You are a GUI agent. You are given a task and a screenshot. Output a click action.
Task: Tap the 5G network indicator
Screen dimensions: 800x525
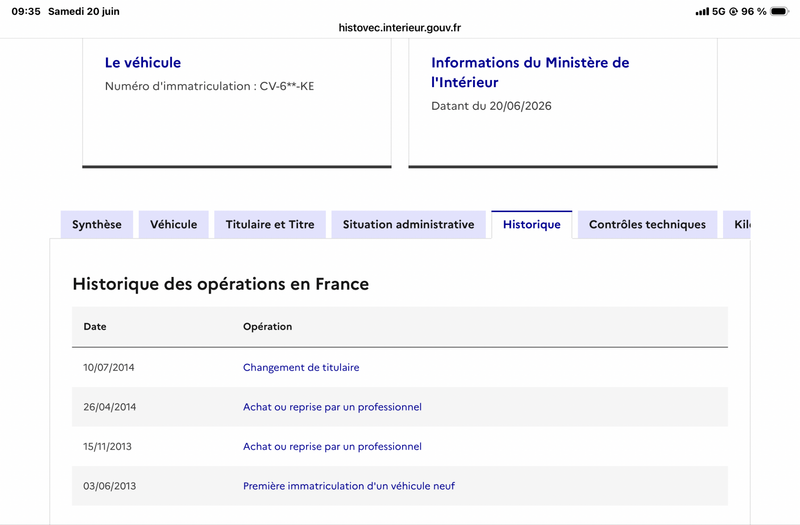click(x=718, y=11)
